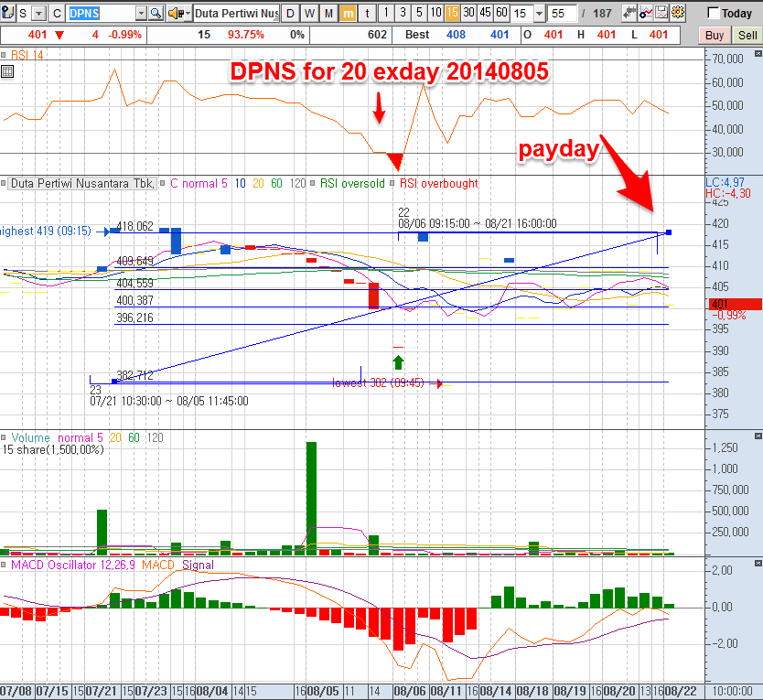Open the add indicator chart icon
The image size is (763, 700).
click(x=646, y=13)
